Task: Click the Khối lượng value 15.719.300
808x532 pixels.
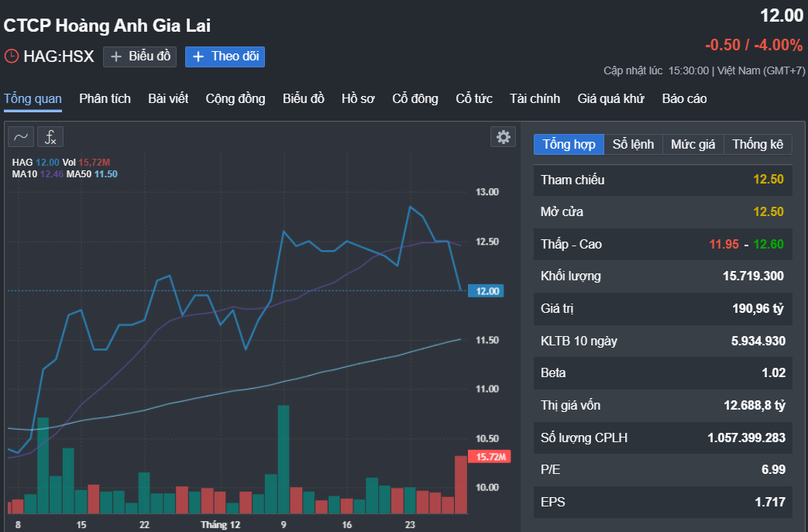Action: (x=753, y=276)
